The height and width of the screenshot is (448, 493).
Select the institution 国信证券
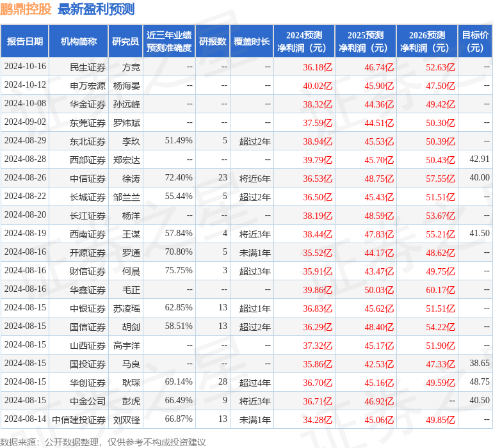[88, 327]
